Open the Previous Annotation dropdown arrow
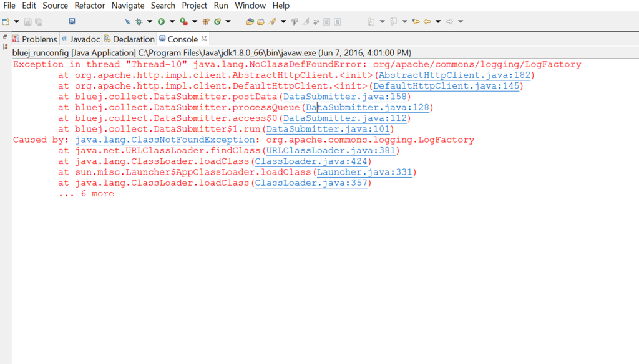 (x=404, y=22)
